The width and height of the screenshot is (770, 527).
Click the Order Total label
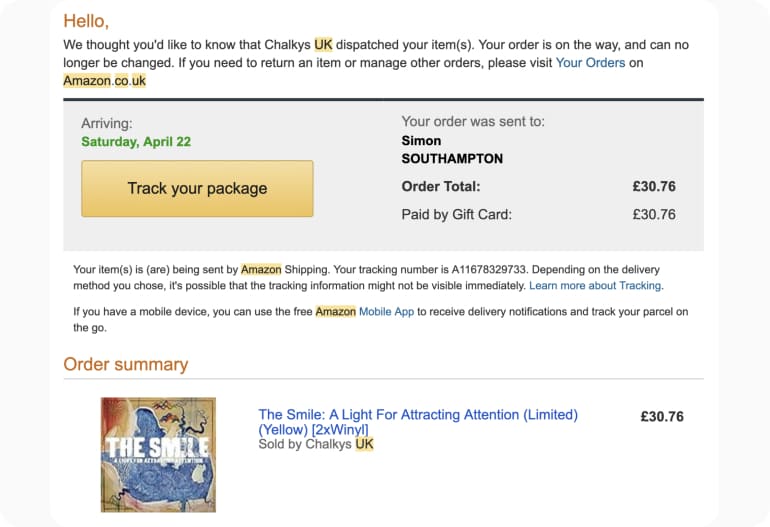click(x=440, y=186)
